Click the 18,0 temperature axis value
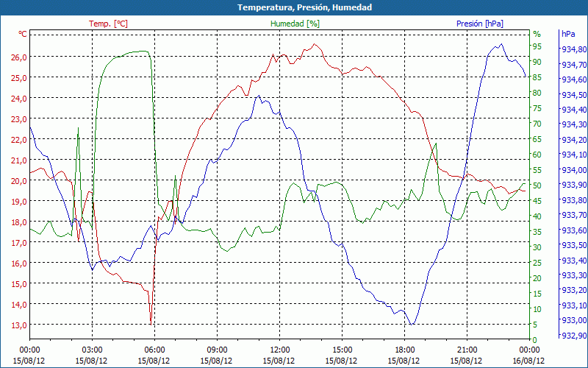The height and width of the screenshot is (368, 588). (x=20, y=222)
